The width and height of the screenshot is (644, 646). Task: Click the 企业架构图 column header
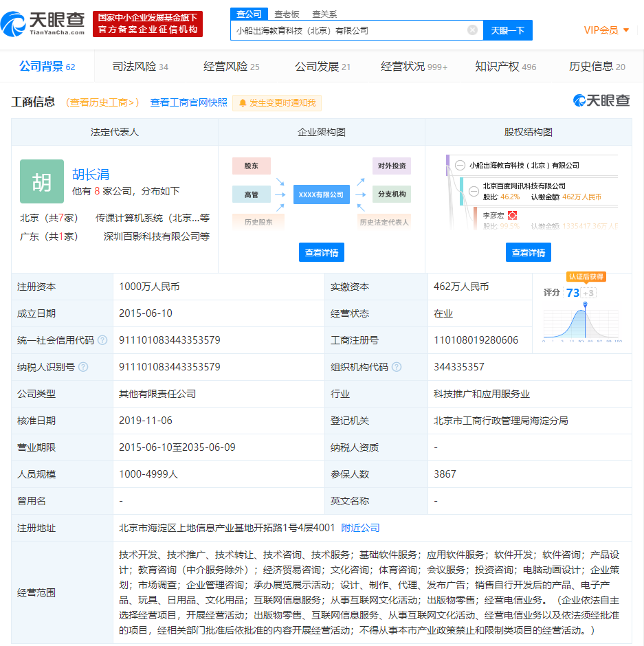(322, 132)
